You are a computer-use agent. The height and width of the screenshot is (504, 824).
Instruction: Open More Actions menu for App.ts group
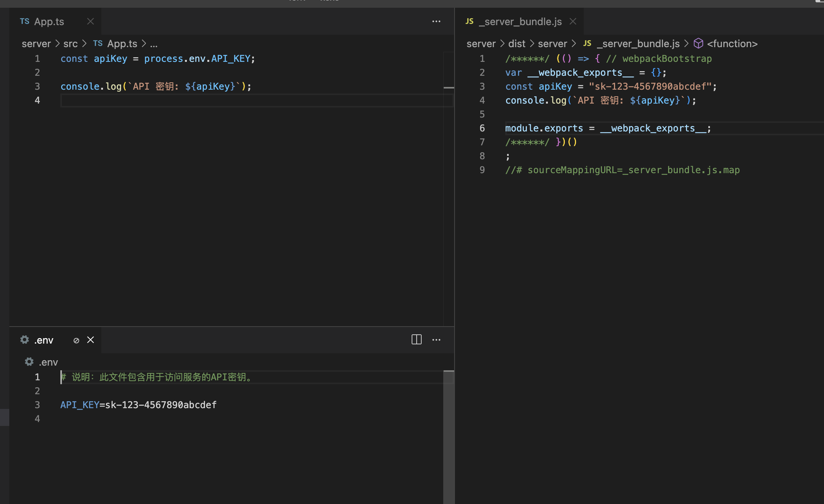click(436, 22)
